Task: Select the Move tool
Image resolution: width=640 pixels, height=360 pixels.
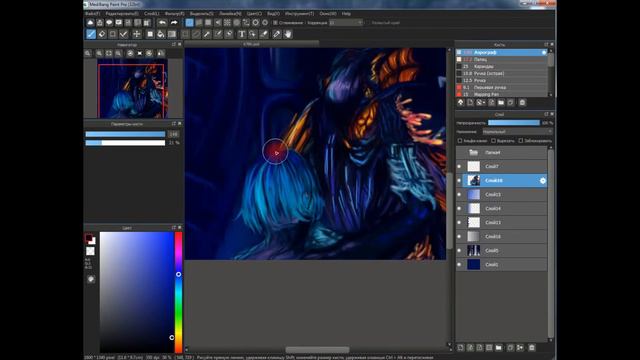Action: click(x=137, y=34)
